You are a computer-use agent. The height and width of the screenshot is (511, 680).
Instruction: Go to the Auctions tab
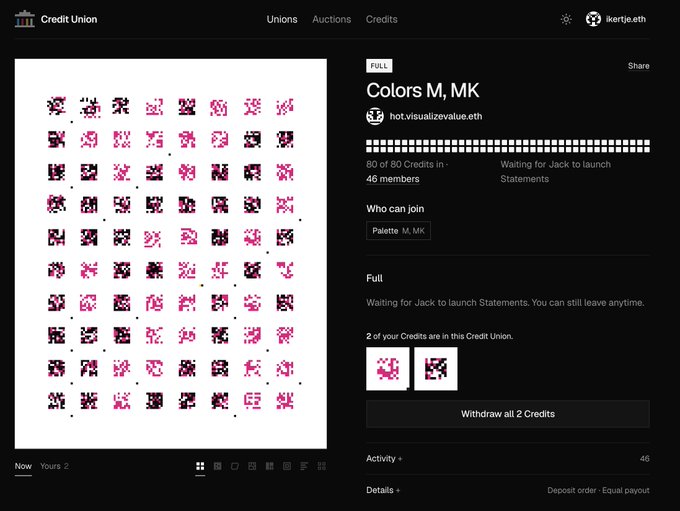pyautogui.click(x=331, y=19)
